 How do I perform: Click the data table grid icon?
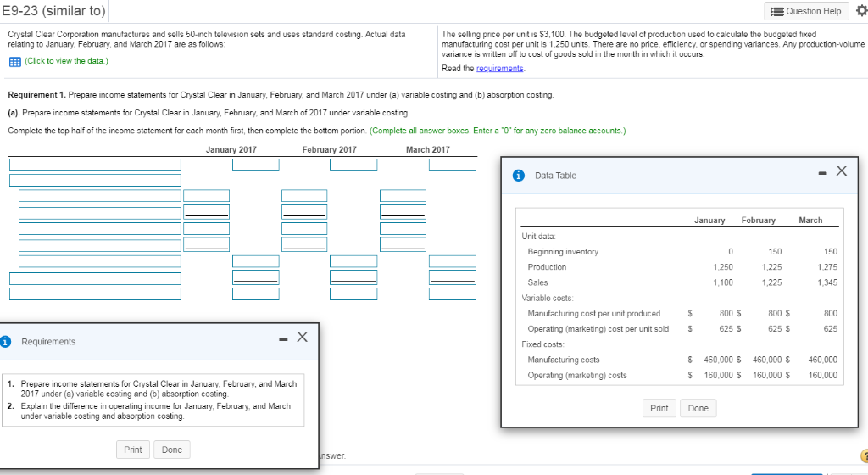coord(15,61)
